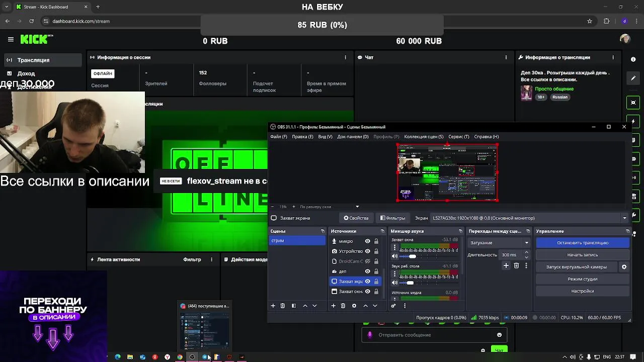Open Chrome from the Windows taskbar
This screenshot has height=362, width=644.
tap(180, 357)
